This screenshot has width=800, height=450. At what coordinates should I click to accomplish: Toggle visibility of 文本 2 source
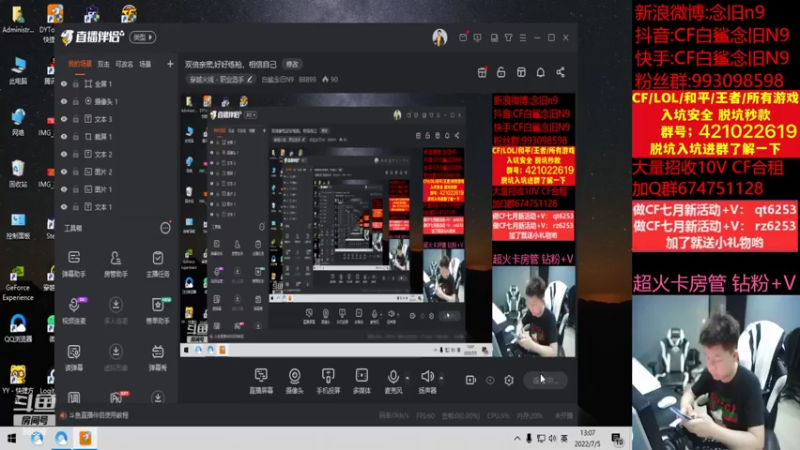64,154
